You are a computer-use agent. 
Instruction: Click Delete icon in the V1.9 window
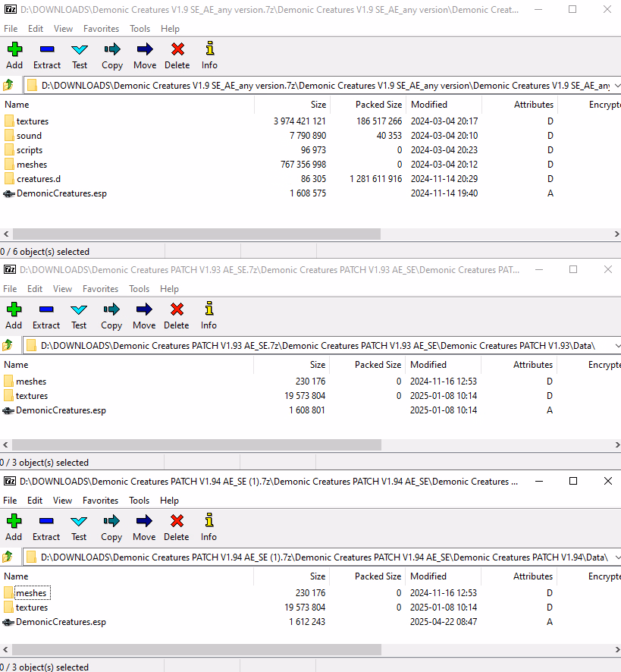[177, 49]
